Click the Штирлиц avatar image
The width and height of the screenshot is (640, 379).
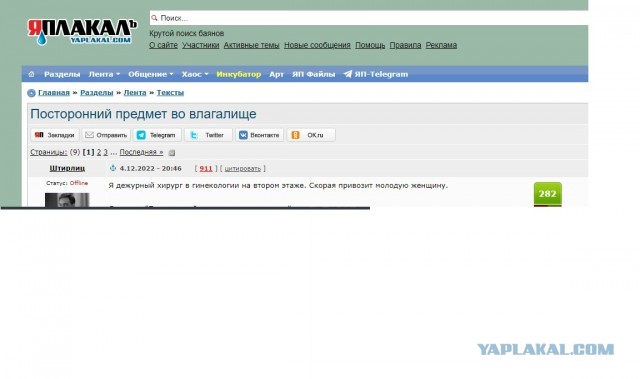coord(67,200)
